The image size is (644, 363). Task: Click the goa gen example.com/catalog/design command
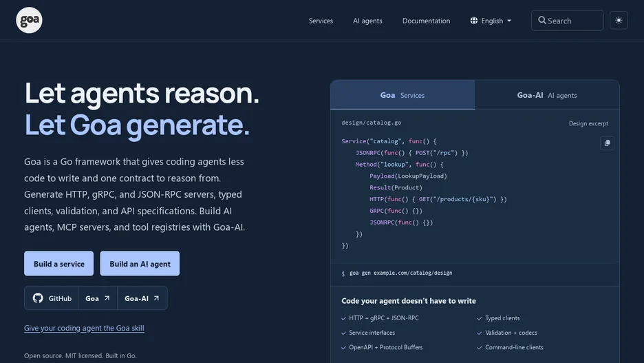coord(401,273)
